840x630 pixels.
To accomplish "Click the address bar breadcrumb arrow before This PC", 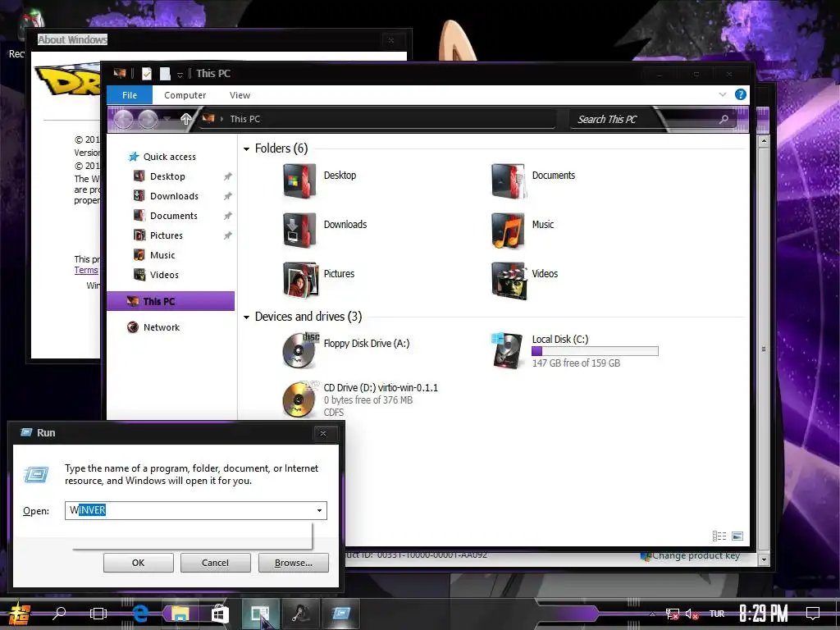I will (x=221, y=119).
